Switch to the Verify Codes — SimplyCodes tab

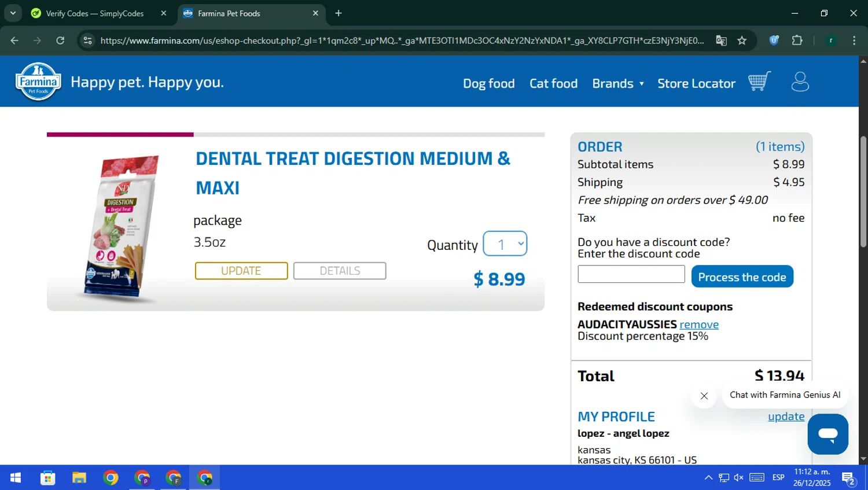[x=95, y=13]
